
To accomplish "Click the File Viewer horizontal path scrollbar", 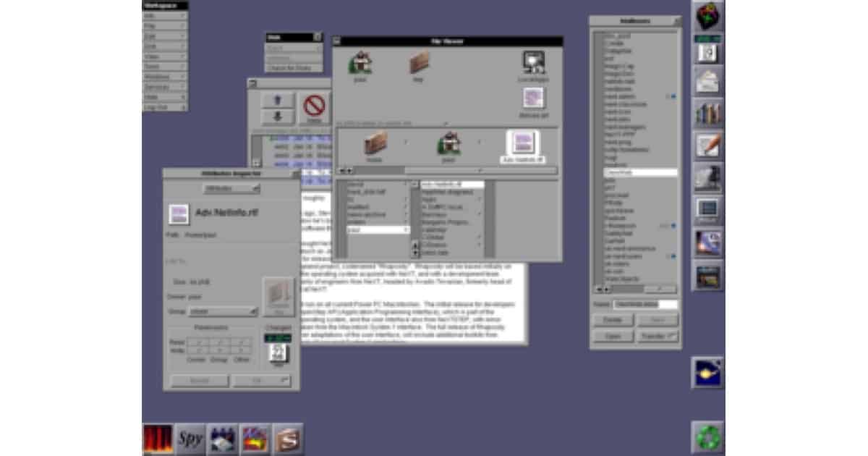I will (446, 171).
